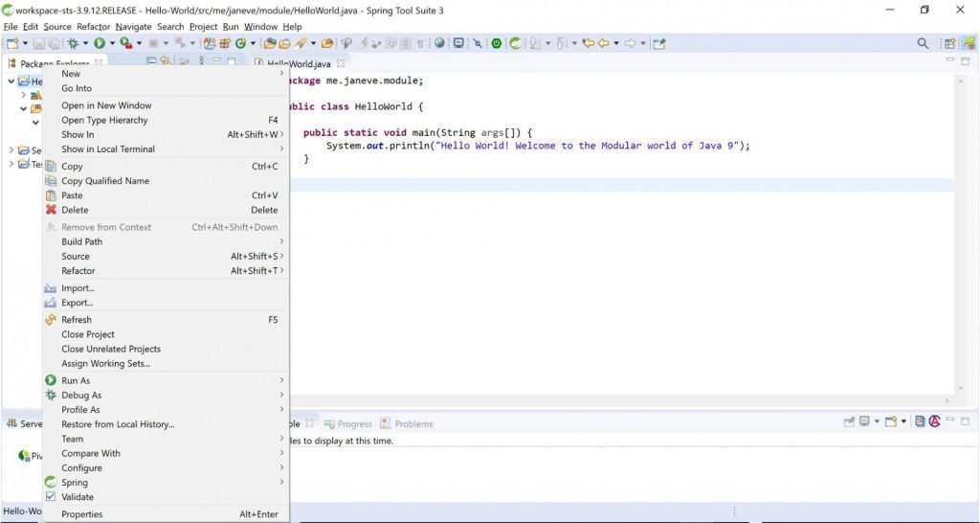Click the Search flashlight toolbar icon
This screenshot has width=980, height=523.
[x=301, y=43]
